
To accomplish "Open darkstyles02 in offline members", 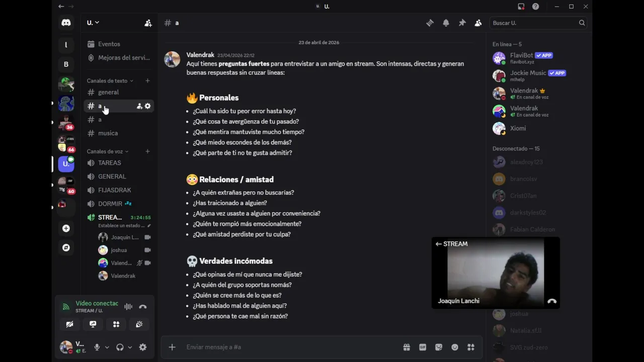I will 538,213.
